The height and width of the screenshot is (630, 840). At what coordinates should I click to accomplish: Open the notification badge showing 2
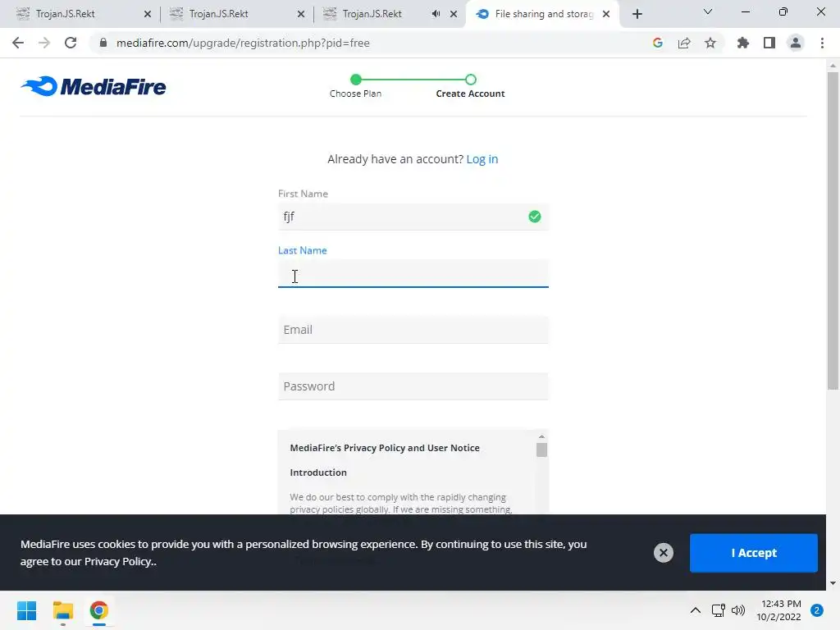point(817,610)
